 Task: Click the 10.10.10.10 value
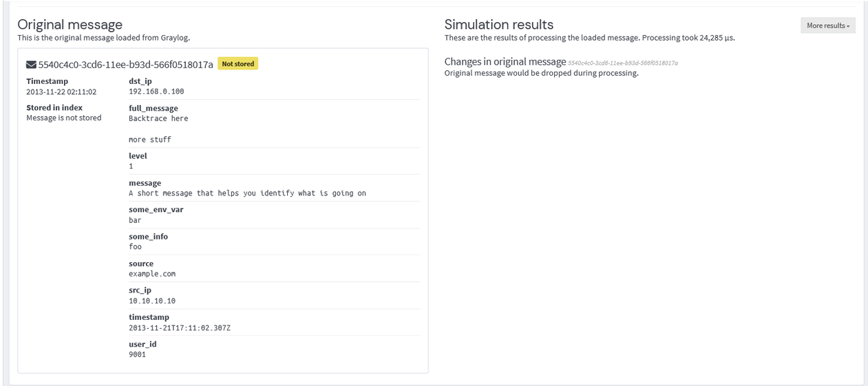point(152,301)
